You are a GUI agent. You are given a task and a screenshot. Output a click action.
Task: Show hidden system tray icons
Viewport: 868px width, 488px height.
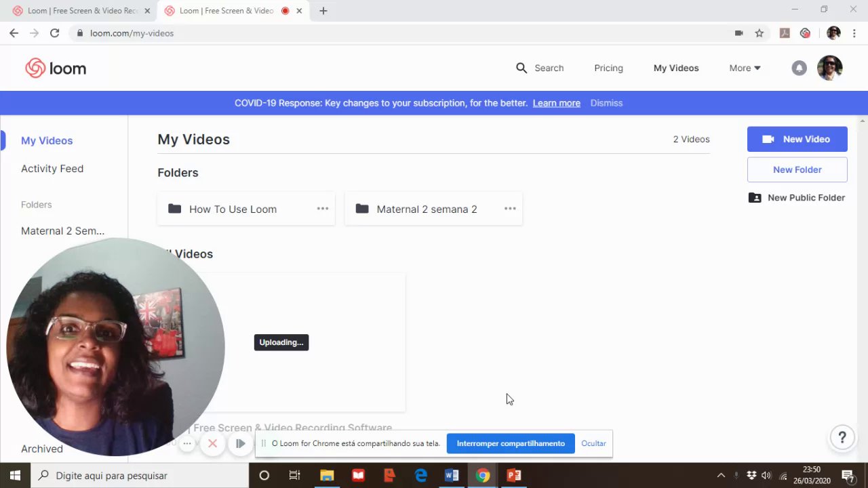click(x=721, y=475)
